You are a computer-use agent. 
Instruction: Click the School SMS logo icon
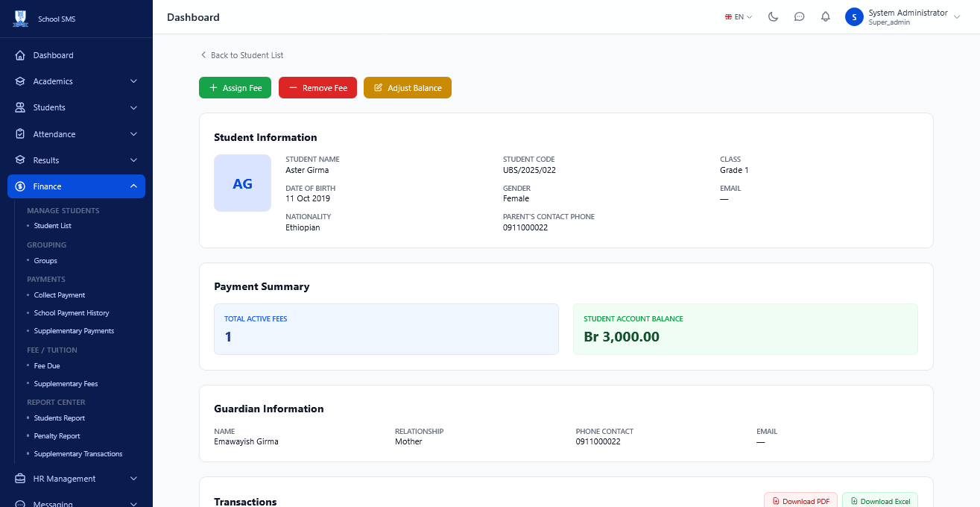pos(20,19)
